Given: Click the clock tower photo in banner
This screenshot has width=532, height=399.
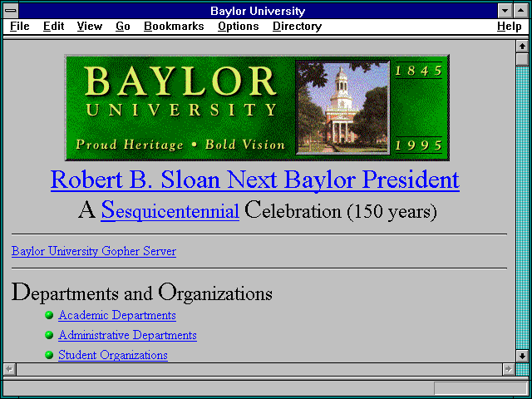Looking at the screenshot, I should tap(342, 107).
